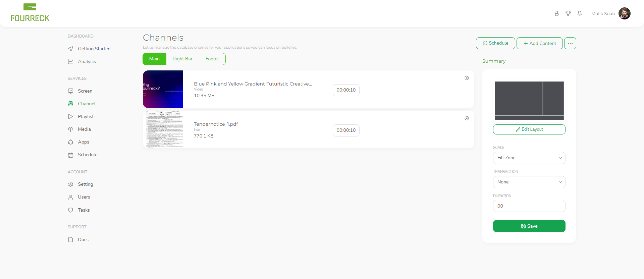The height and width of the screenshot is (279, 644).
Task: Open the Media section
Action: (84, 129)
